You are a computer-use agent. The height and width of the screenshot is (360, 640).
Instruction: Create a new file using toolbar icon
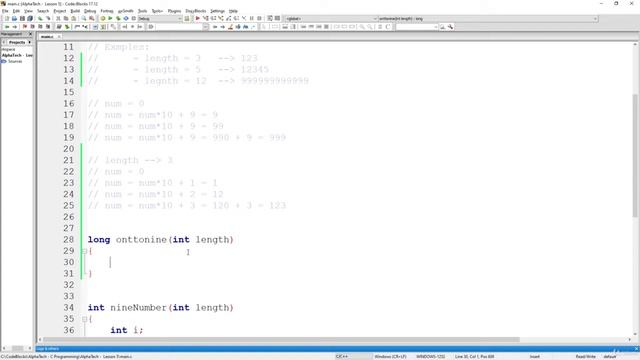click(x=7, y=18)
